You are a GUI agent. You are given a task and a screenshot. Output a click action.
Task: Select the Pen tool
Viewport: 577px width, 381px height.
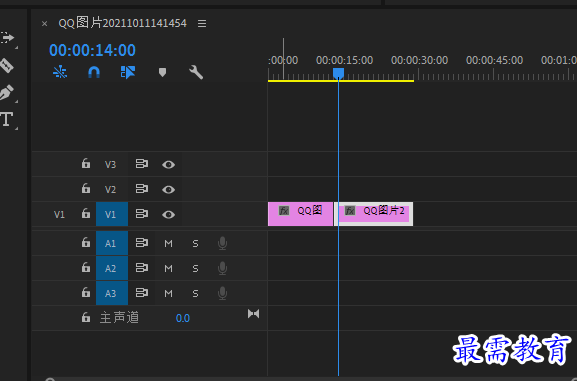7,92
